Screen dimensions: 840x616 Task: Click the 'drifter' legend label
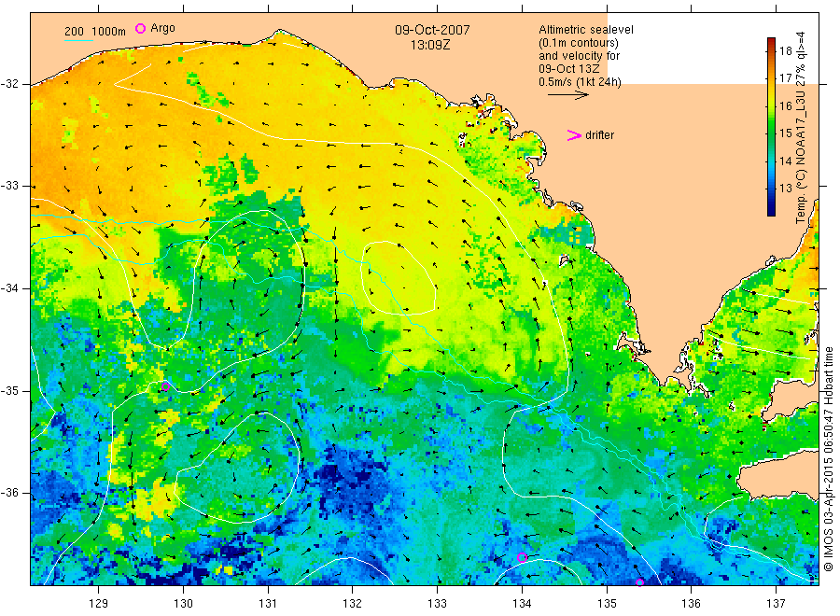599,135
